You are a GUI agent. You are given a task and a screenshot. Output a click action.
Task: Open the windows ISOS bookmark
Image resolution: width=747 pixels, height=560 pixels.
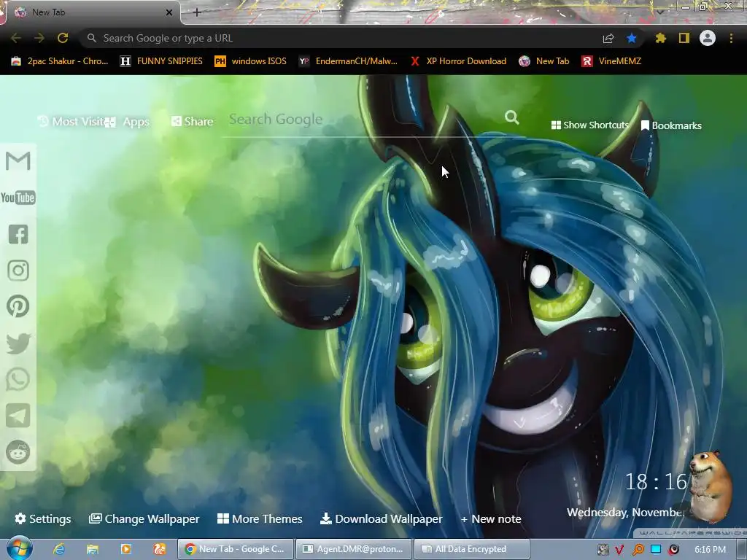point(250,61)
